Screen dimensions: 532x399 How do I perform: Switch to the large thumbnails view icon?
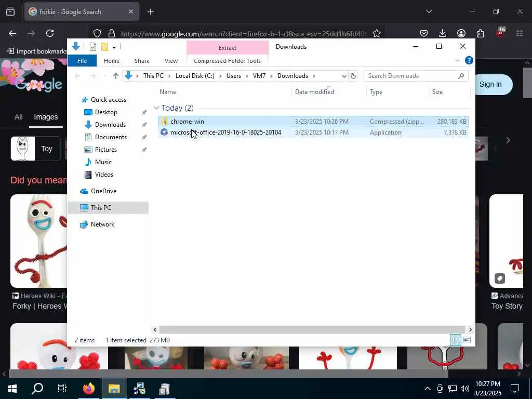coord(467,340)
